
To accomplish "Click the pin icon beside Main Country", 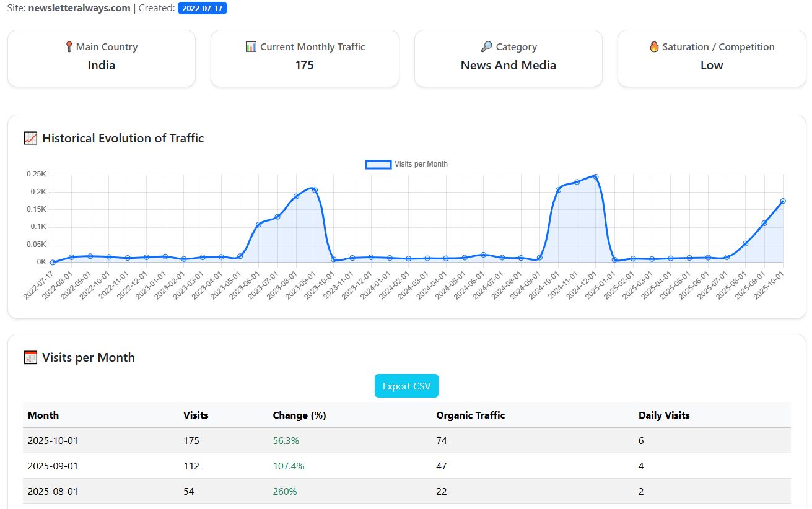I will click(68, 46).
